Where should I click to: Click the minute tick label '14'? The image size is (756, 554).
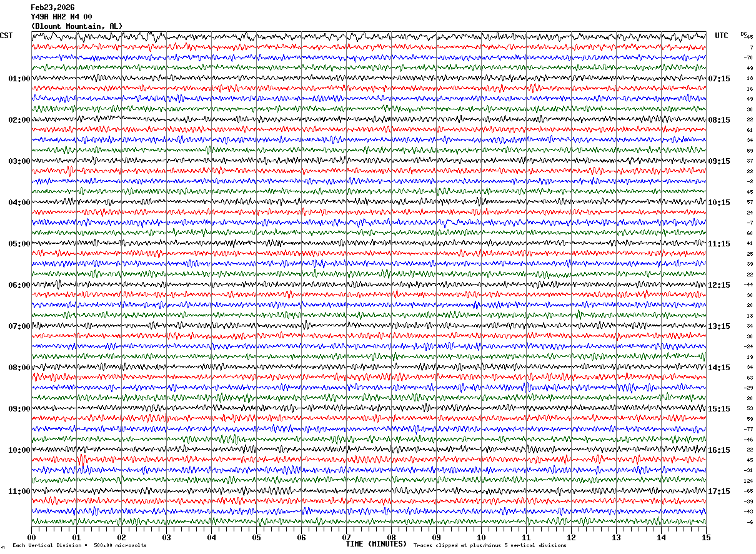(661, 537)
